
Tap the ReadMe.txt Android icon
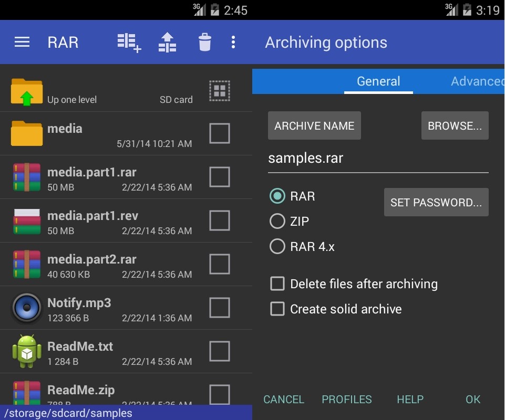point(27,351)
